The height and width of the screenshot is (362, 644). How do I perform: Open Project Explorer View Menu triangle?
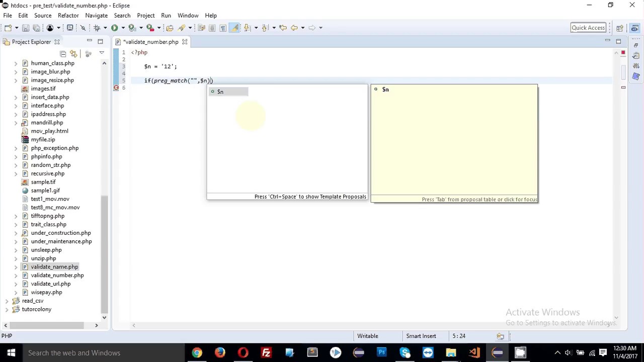(101, 53)
